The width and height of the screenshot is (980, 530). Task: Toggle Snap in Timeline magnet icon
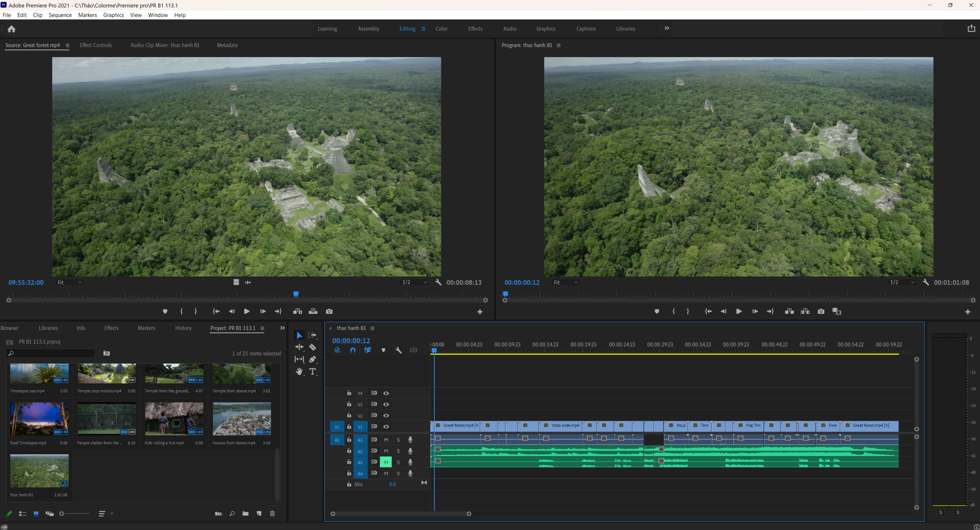coord(353,350)
